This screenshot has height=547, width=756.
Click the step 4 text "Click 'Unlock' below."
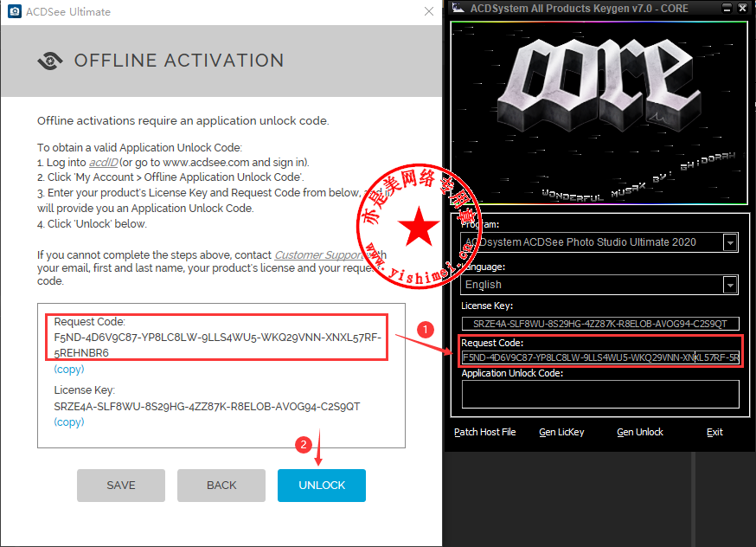(x=92, y=224)
